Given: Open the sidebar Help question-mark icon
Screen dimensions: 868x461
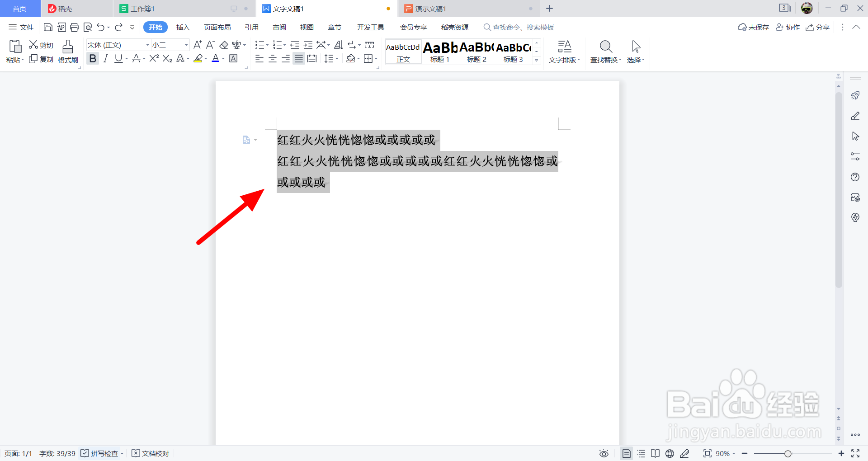Looking at the screenshot, I should tap(855, 177).
